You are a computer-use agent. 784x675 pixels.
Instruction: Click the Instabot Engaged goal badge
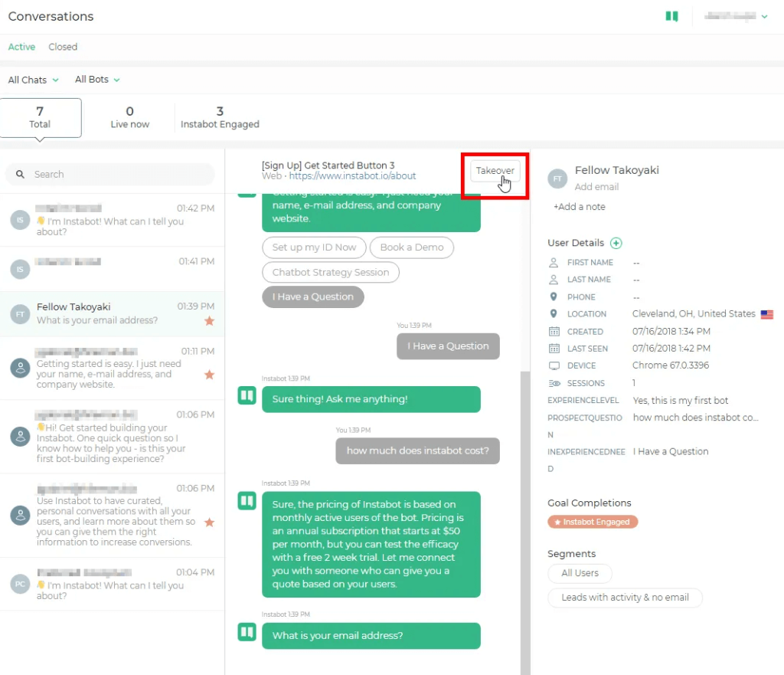[x=593, y=522]
